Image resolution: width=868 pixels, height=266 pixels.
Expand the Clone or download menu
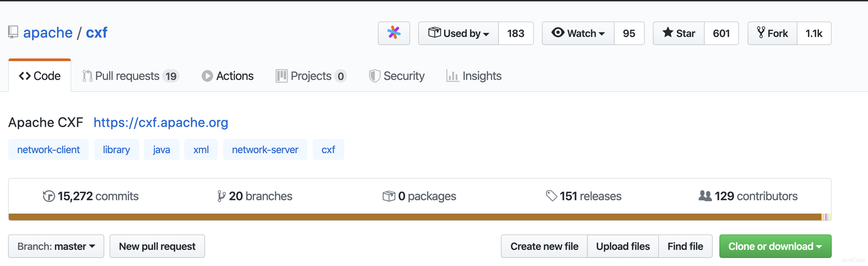point(775,246)
